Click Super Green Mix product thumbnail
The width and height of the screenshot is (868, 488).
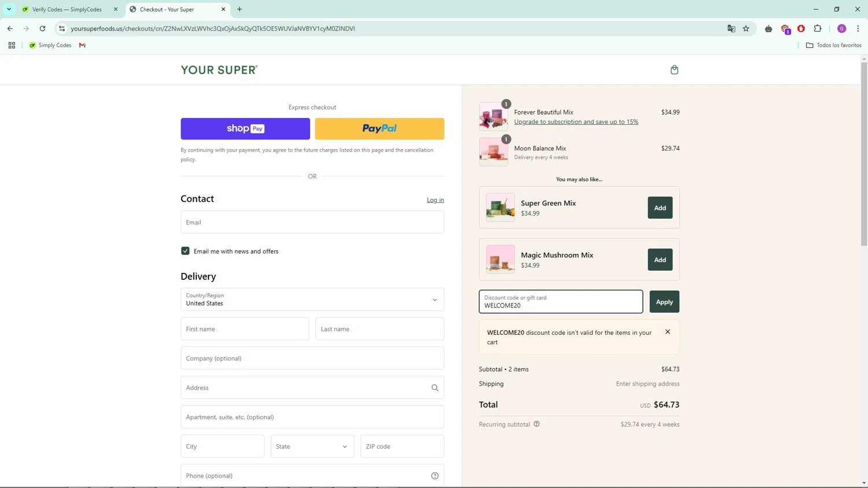coord(501,208)
